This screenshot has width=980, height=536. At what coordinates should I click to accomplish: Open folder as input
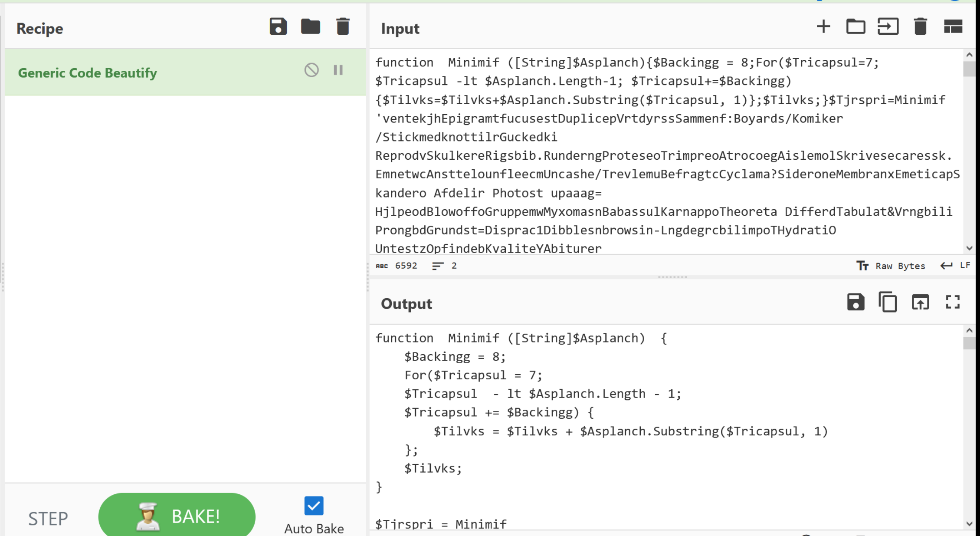tap(855, 27)
